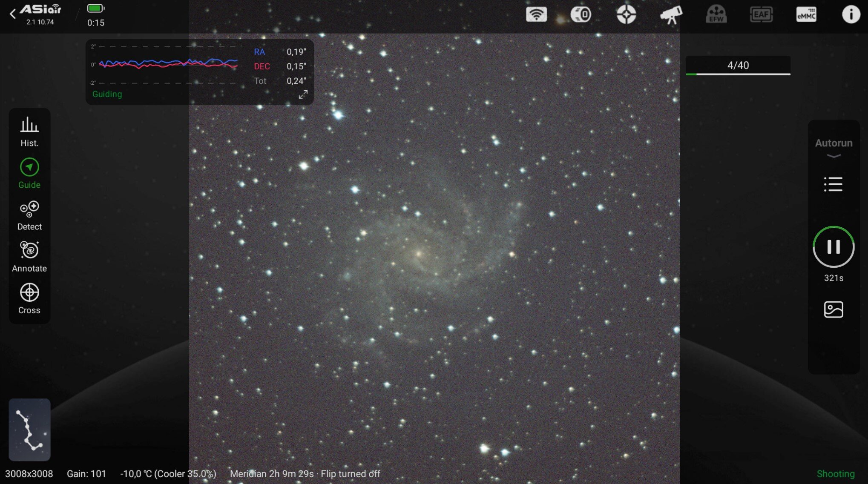Toggle the Guide graph overlay
This screenshot has width=868, height=484.
point(29,173)
